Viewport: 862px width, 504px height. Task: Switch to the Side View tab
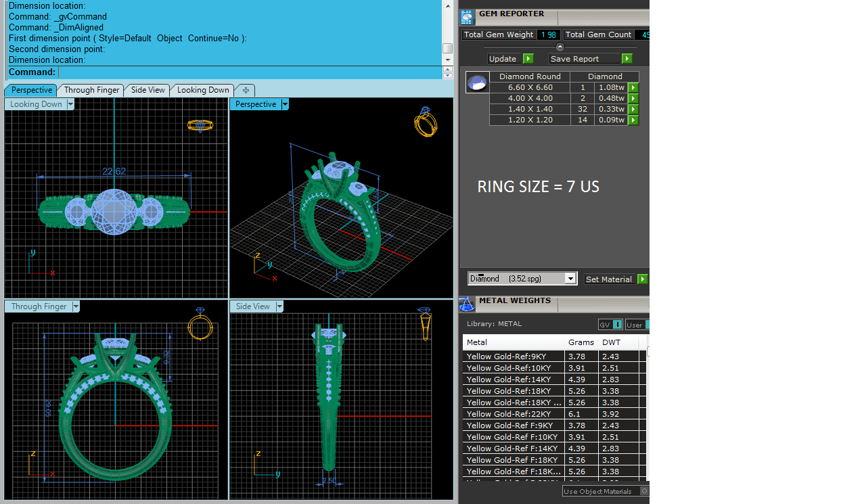[148, 90]
